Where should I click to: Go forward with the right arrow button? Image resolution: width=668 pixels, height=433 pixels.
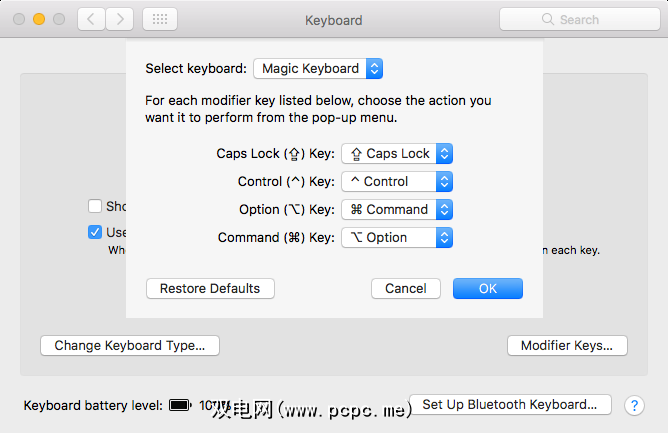(120, 19)
